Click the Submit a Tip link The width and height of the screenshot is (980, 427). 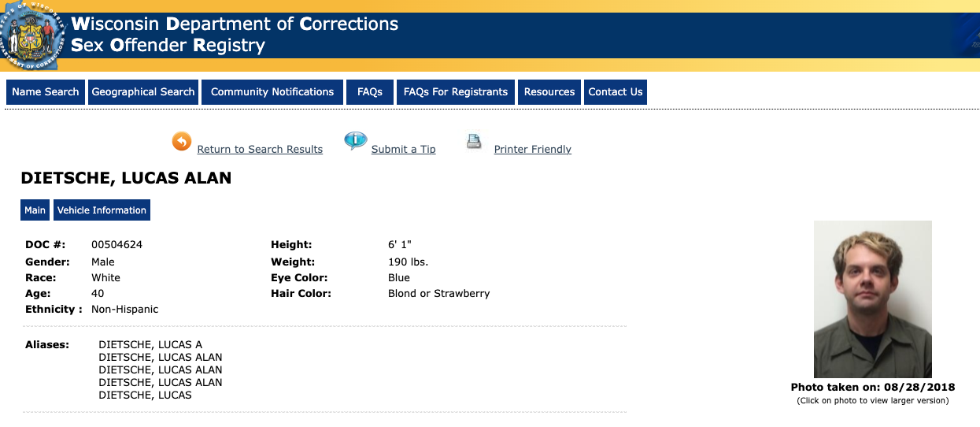(x=403, y=150)
